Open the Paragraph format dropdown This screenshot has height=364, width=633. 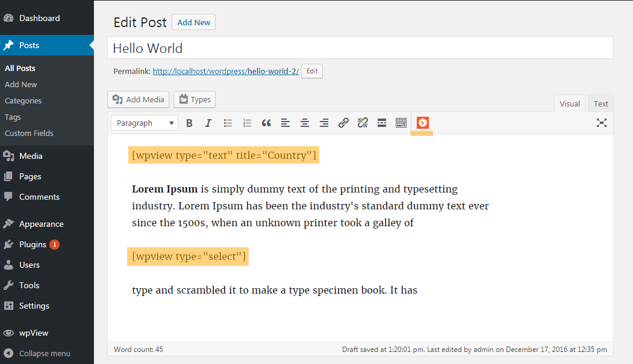(145, 123)
